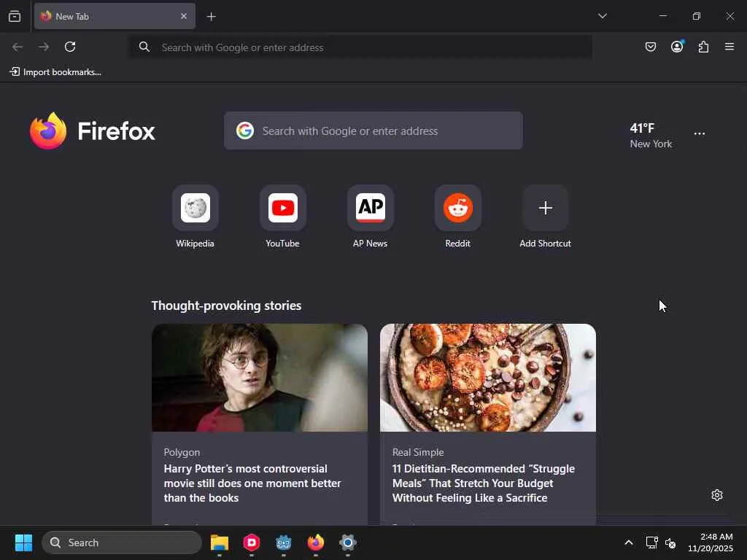Screen dimensions: 747x560
Task: Open the Harry Potter story thumbnail
Action: (x=260, y=378)
